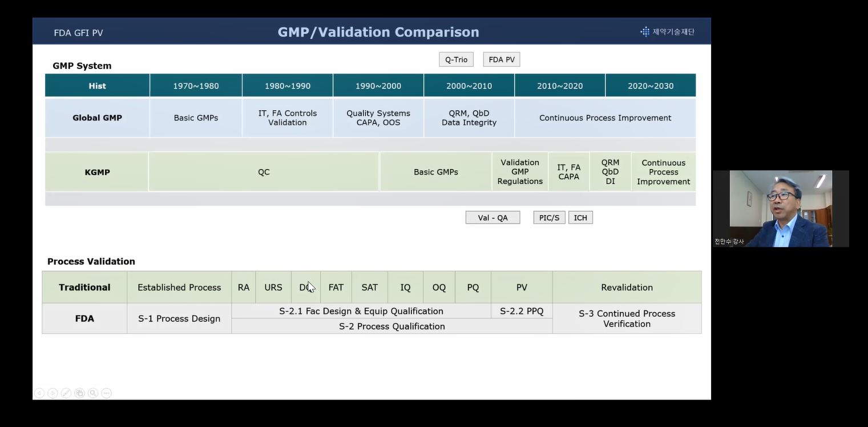The height and width of the screenshot is (427, 868).
Task: Click the PIC/S button
Action: click(x=549, y=217)
